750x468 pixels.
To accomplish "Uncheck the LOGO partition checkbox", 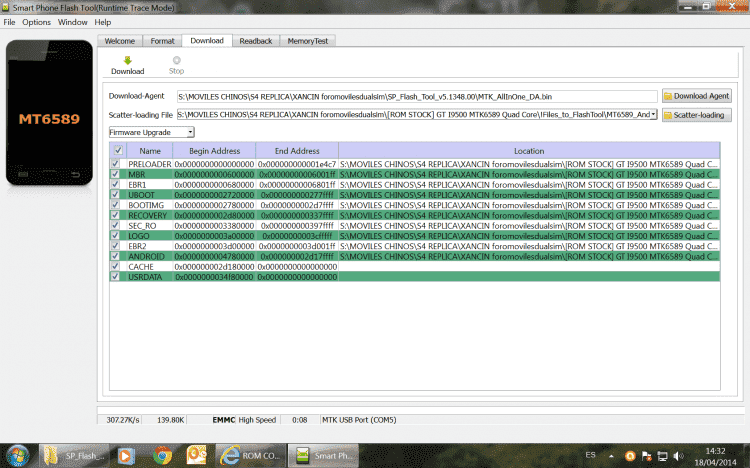I will tap(115, 235).
